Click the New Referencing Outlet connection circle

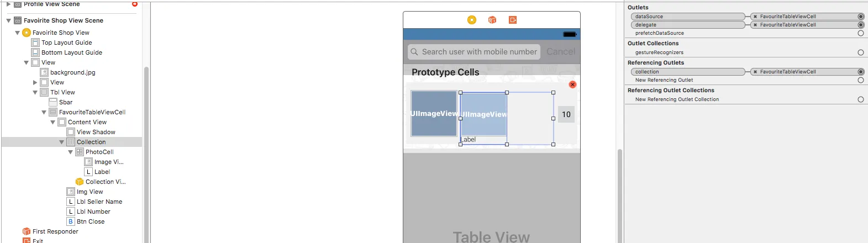pos(861,80)
